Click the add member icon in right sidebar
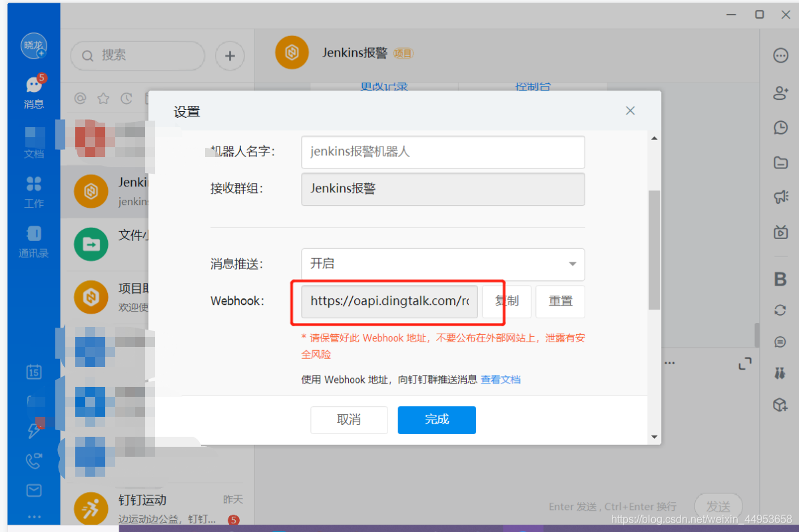 coord(781,93)
